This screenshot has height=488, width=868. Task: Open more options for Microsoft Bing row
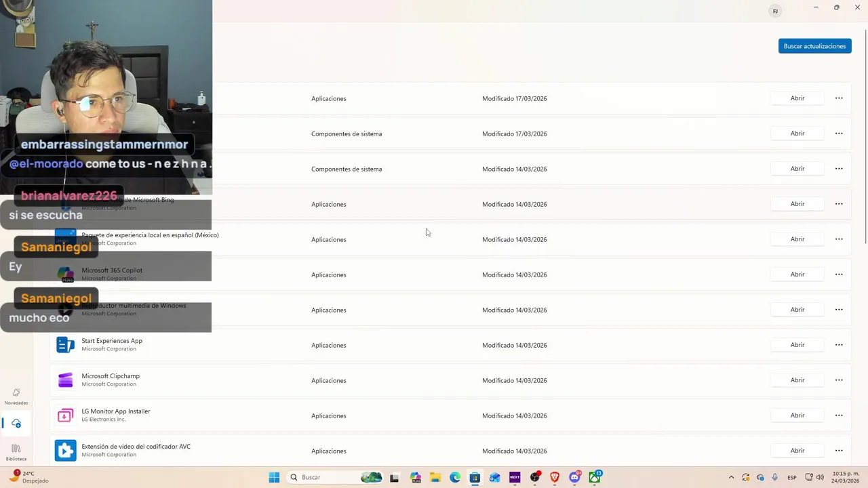(839, 204)
